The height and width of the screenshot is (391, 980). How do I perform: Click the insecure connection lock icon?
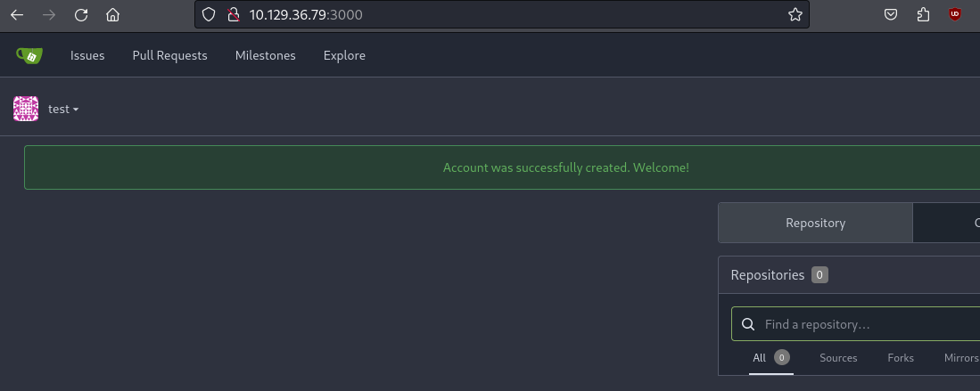[x=234, y=14]
